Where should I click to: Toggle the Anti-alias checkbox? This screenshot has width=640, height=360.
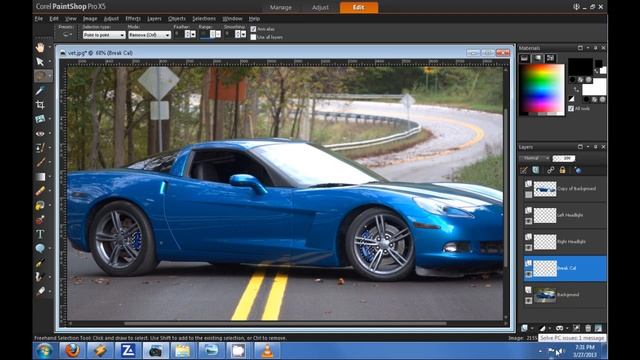(253, 29)
